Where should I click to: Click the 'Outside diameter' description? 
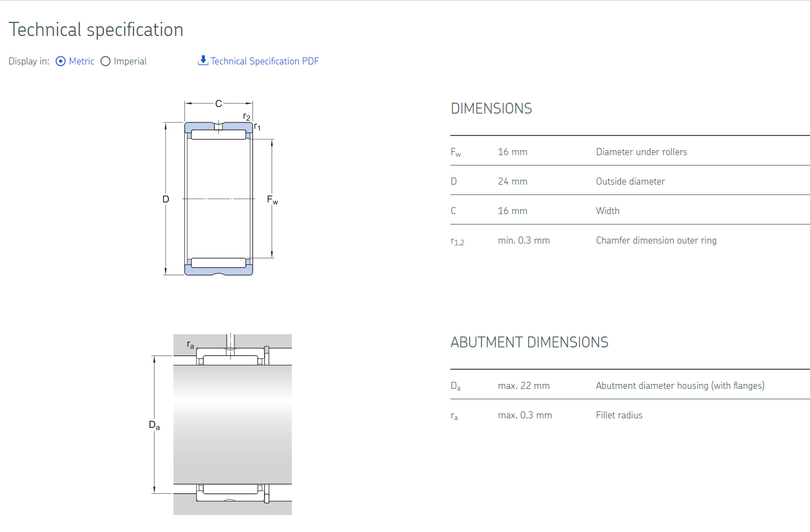click(x=630, y=181)
